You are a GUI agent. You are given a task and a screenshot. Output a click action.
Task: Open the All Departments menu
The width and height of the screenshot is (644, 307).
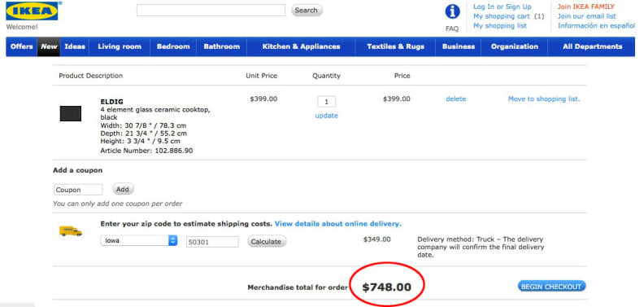[592, 46]
